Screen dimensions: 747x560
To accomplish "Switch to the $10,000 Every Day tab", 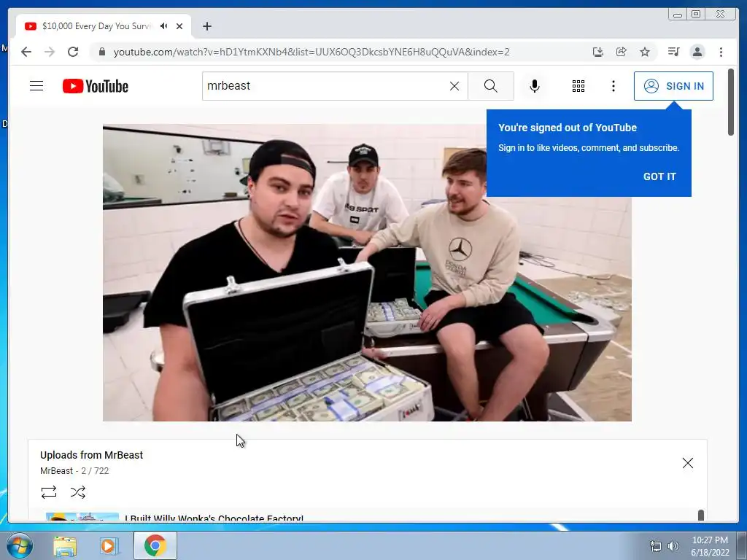I will pyautogui.click(x=97, y=26).
